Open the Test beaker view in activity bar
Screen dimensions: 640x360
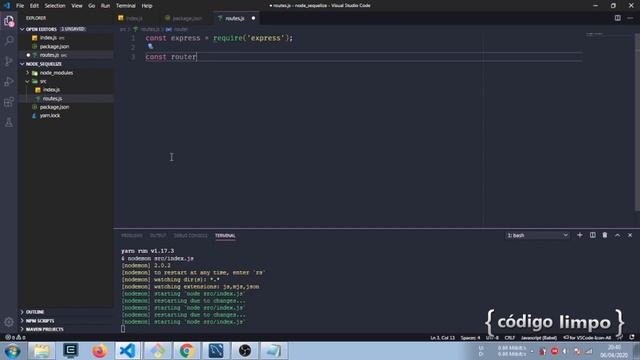tap(9, 122)
